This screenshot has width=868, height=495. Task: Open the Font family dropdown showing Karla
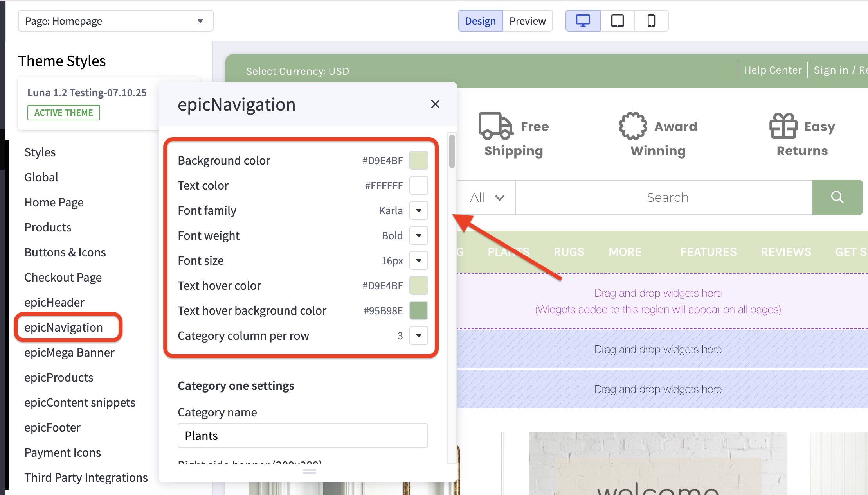pos(418,210)
